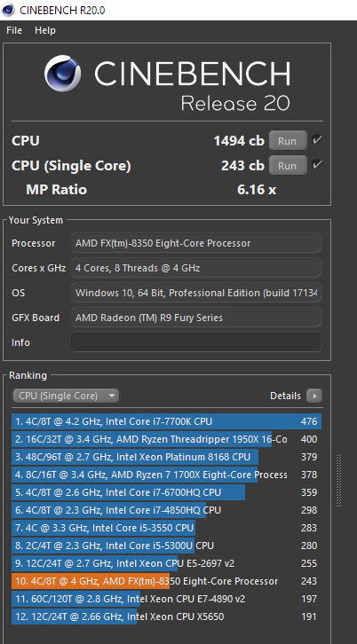Select the Intel Core i5-3550 ranking entry
Image resolution: width=357 pixels, height=644 pixels.
(167, 528)
